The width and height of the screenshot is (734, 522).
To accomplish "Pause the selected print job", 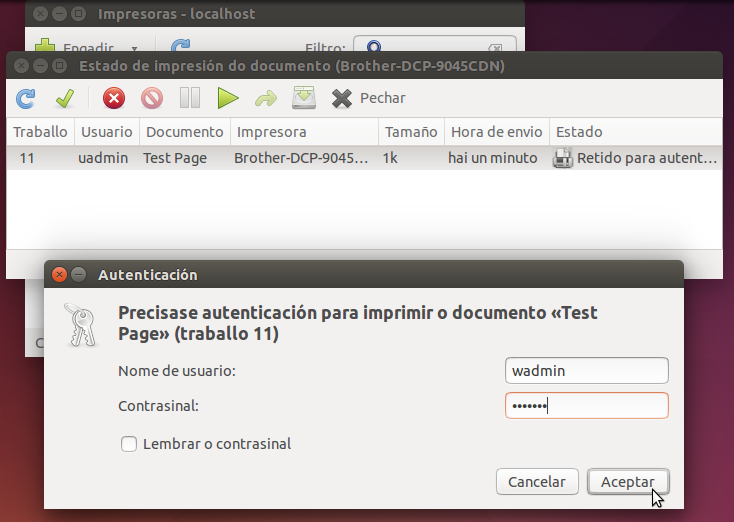I will coord(190,98).
